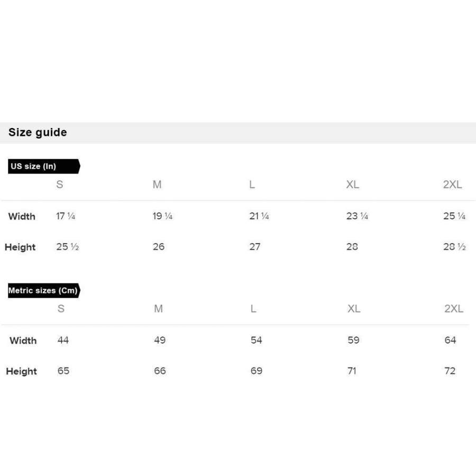Click the Height row label in Metric table
The width and height of the screenshot is (476, 476).
(21, 371)
